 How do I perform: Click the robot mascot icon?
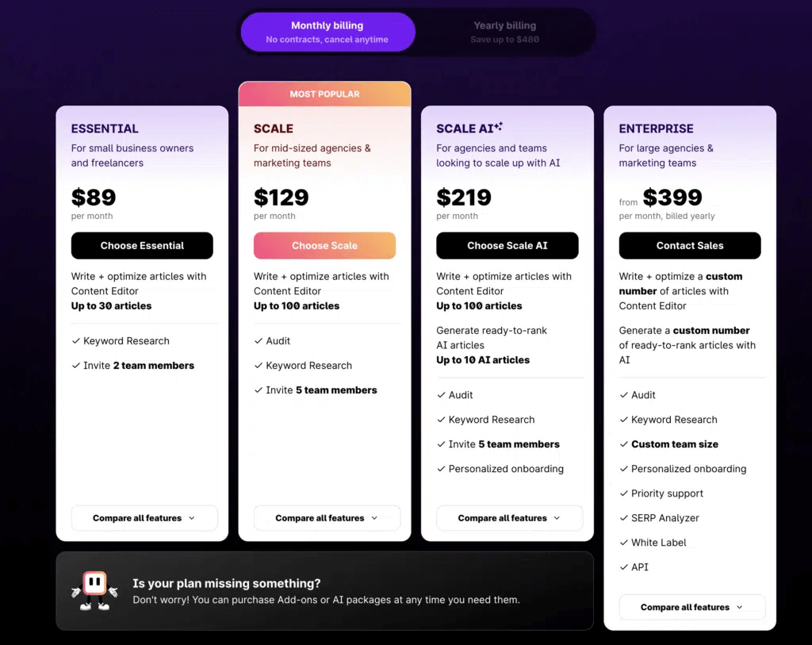click(95, 591)
